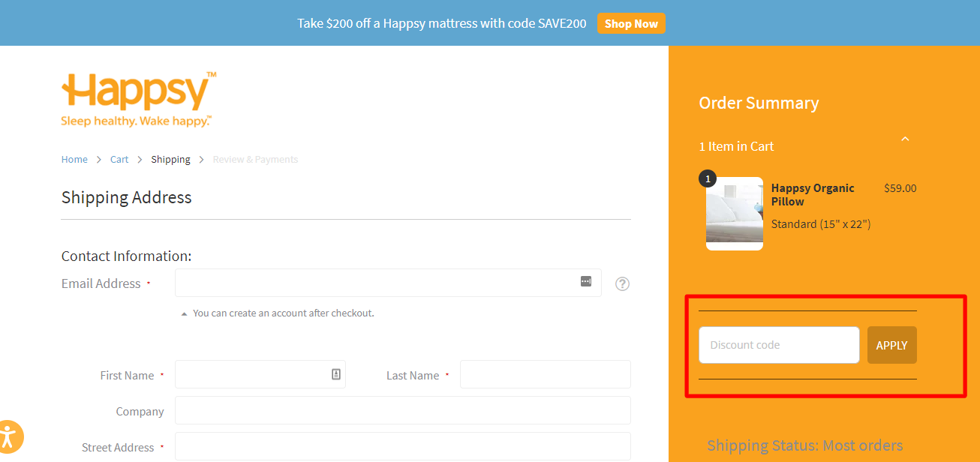Focus the Last Name field
The height and width of the screenshot is (462, 980).
point(546,374)
